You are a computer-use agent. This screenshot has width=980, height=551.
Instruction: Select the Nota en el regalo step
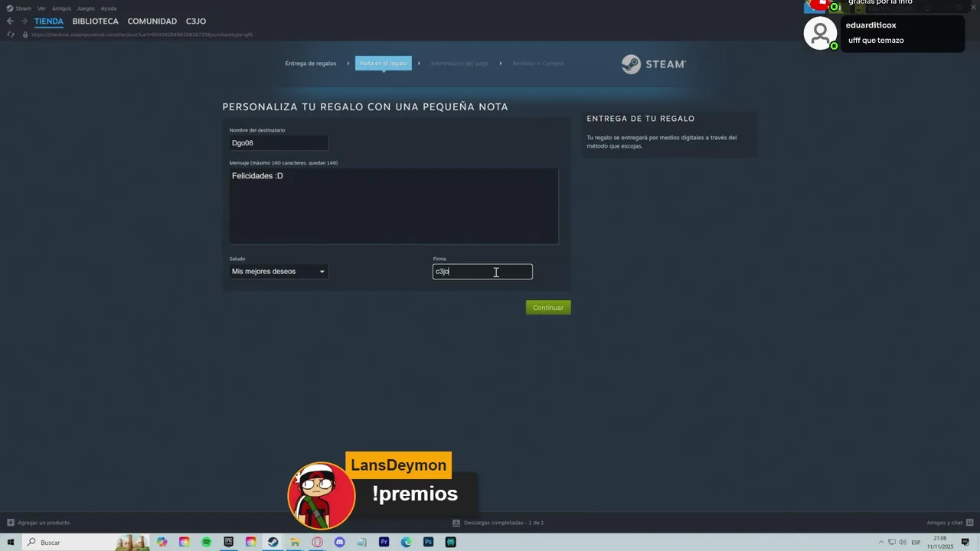(384, 64)
